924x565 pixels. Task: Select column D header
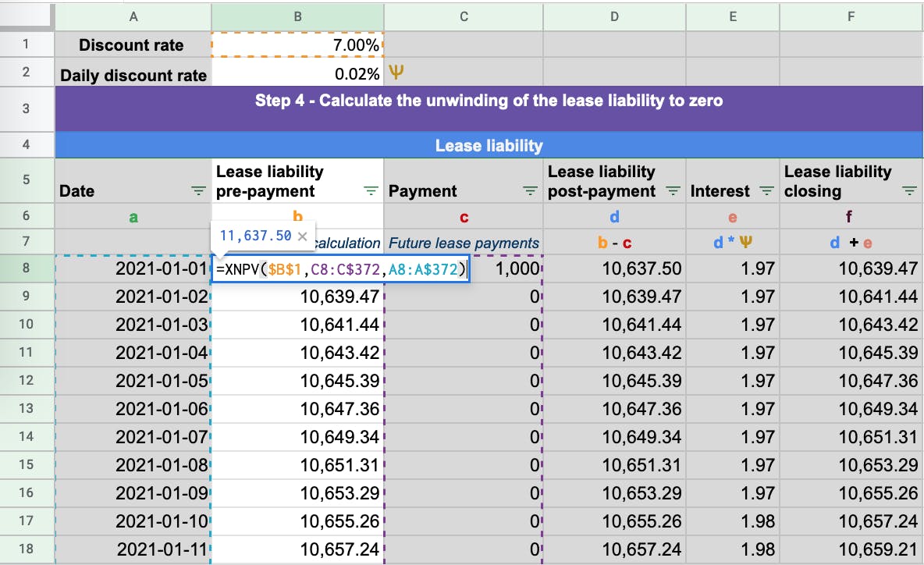(614, 16)
